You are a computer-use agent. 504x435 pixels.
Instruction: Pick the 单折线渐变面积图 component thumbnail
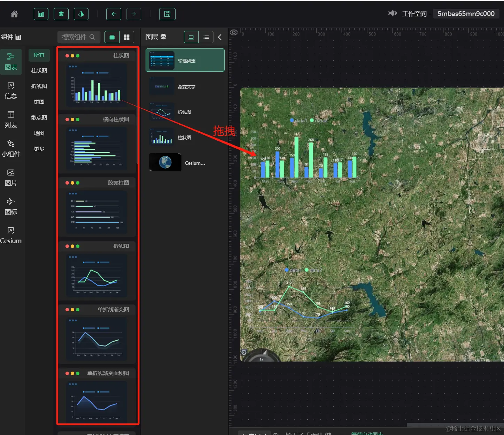(97, 402)
